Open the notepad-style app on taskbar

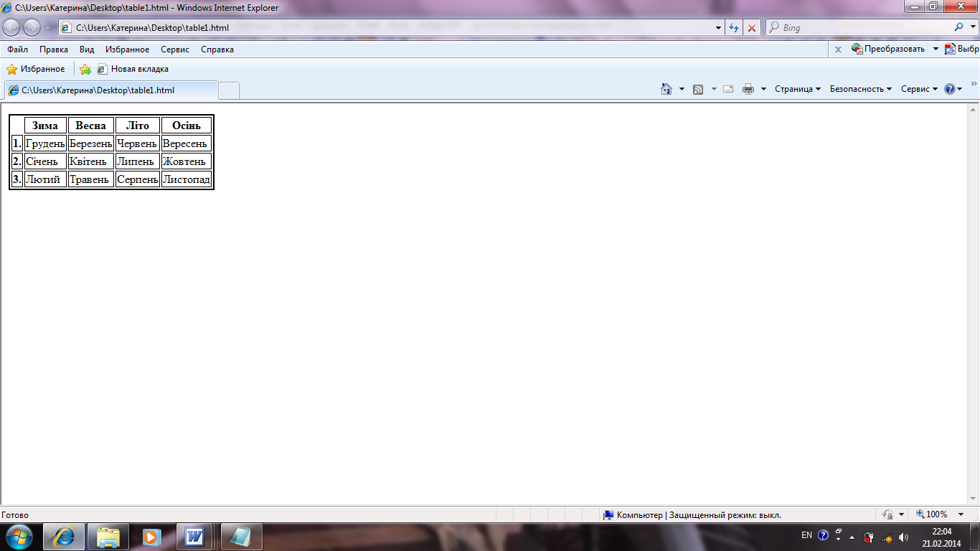[x=242, y=537]
